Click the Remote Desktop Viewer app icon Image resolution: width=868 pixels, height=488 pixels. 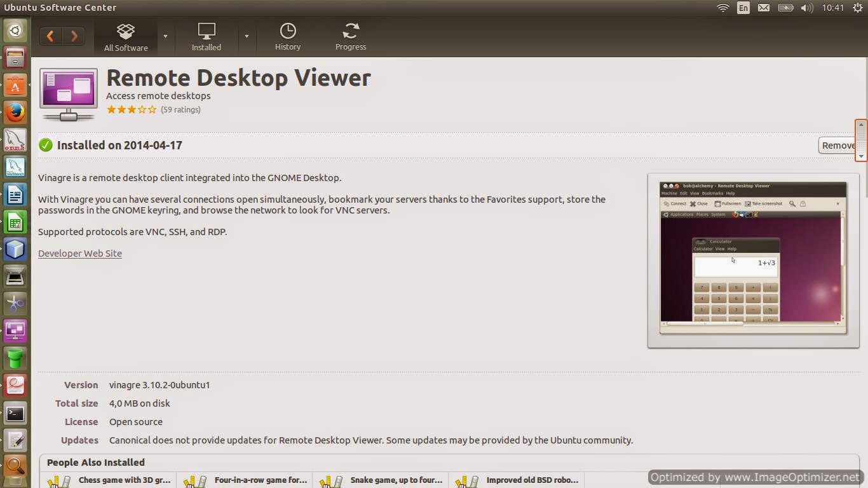tap(69, 95)
